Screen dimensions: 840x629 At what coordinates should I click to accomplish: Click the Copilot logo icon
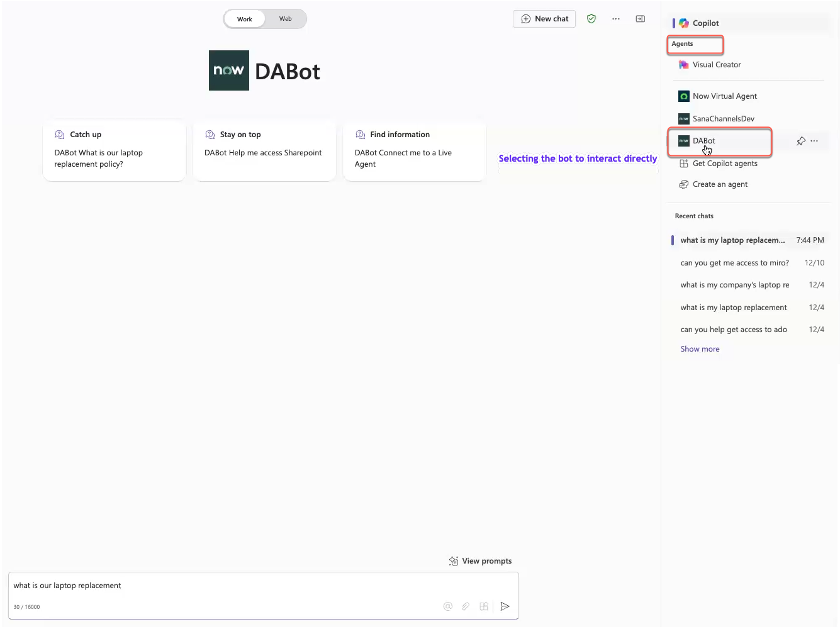pyautogui.click(x=684, y=23)
